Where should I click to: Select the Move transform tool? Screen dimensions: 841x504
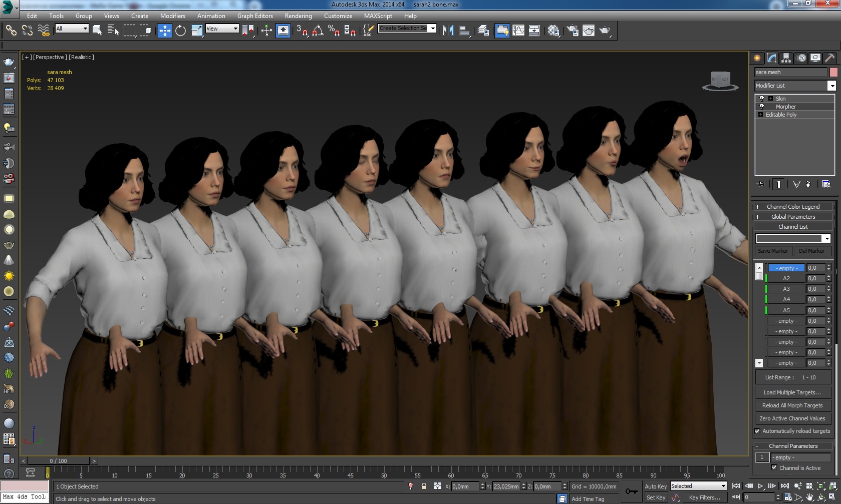164,31
